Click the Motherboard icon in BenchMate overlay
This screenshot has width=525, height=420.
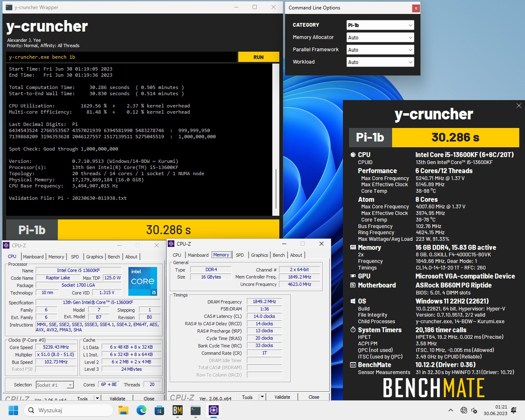[x=353, y=285]
